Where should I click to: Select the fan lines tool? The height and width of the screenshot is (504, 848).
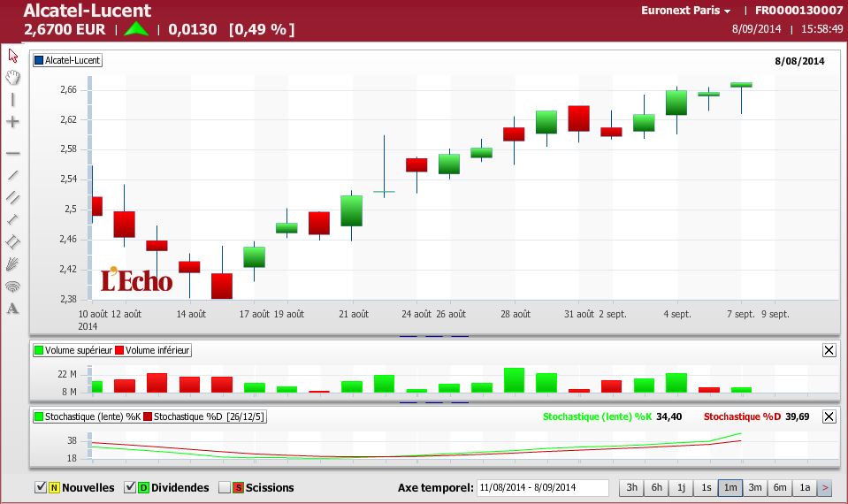[13, 263]
